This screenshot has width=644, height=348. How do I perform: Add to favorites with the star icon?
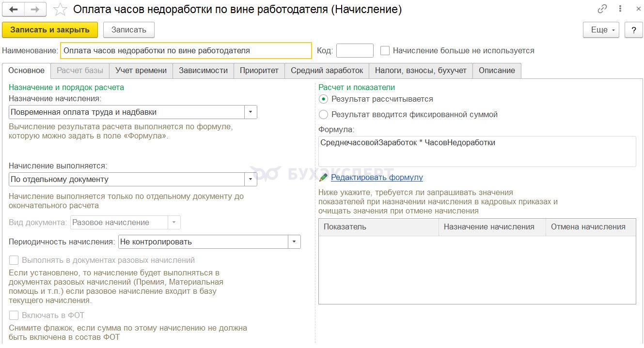pos(60,9)
